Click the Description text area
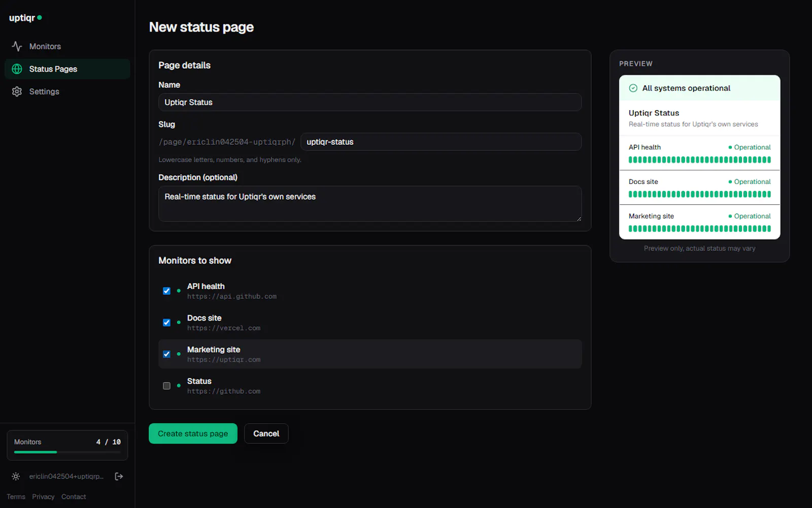The image size is (812, 508). coord(370,204)
